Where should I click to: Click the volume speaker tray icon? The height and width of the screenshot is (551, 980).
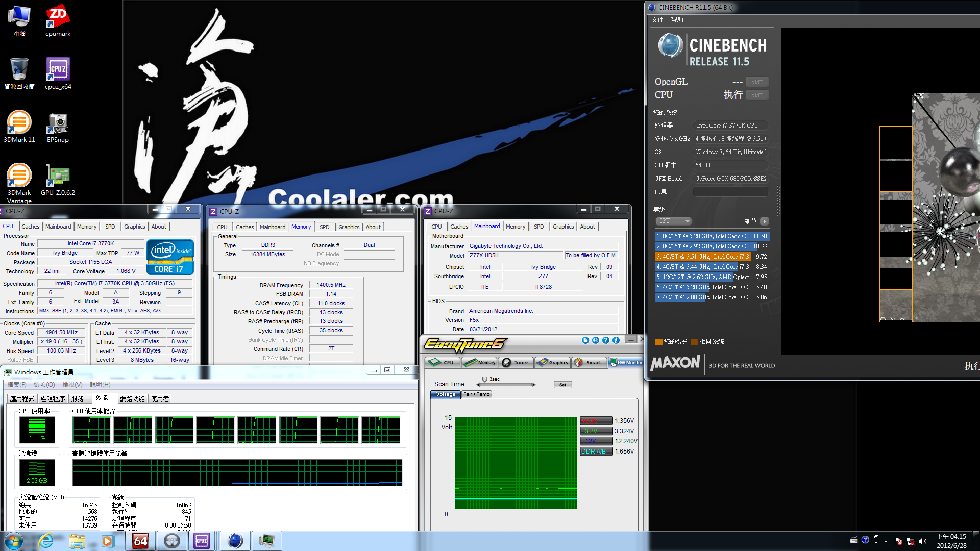tap(923, 541)
